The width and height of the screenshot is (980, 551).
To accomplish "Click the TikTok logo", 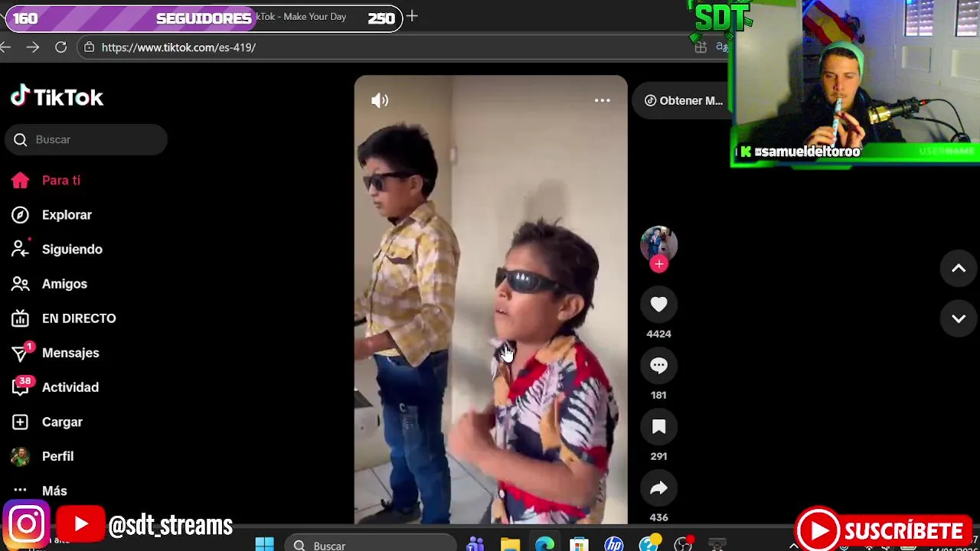I will 57,97.
